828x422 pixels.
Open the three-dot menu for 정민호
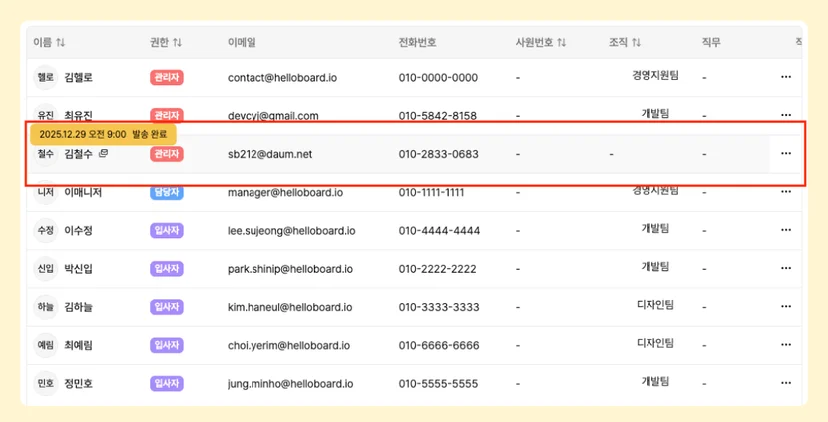tap(786, 383)
